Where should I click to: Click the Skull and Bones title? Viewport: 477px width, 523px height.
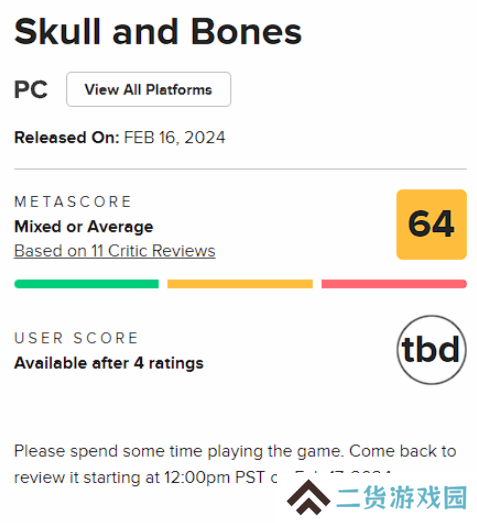coord(158,32)
